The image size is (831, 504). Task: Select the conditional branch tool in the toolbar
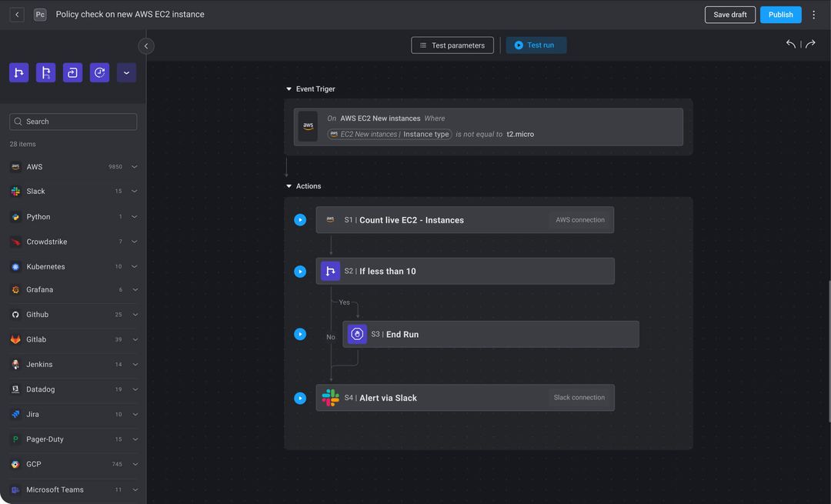click(x=18, y=72)
